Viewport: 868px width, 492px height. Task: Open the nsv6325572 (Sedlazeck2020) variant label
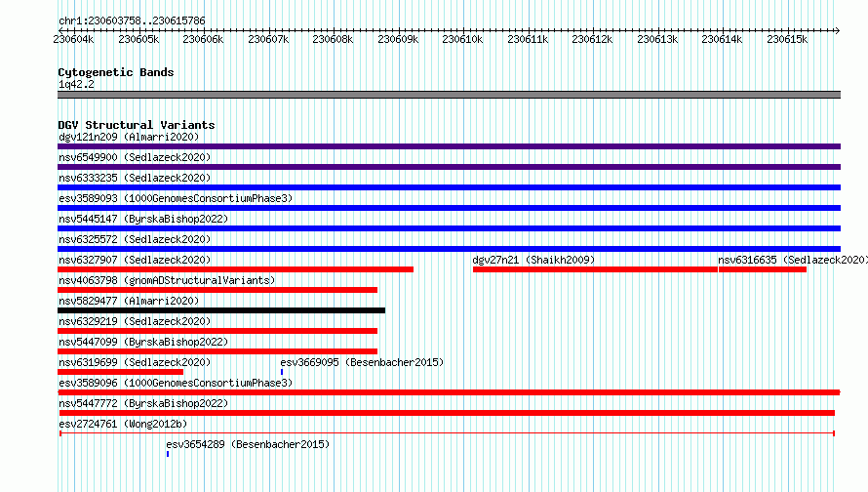[x=135, y=239]
